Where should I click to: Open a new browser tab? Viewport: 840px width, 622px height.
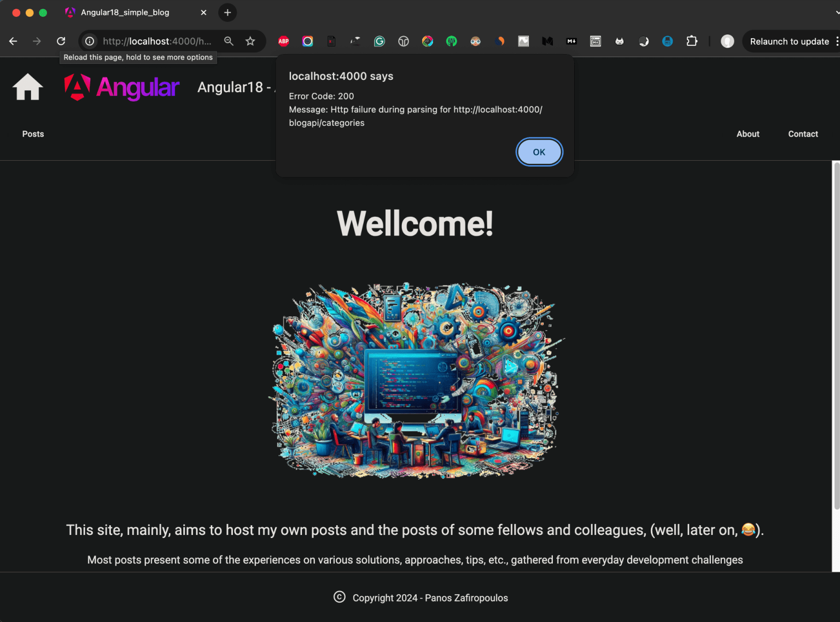click(227, 13)
